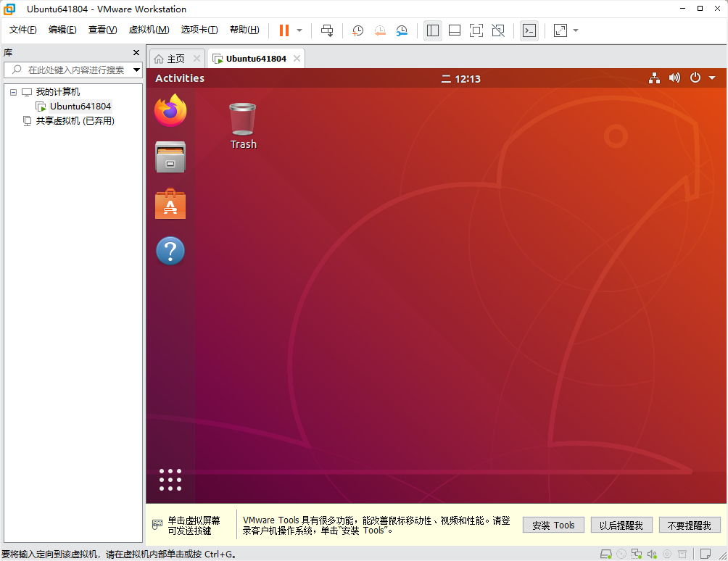Click the hard disk status bar icon
Screen dimensions: 728x561
[606, 554]
